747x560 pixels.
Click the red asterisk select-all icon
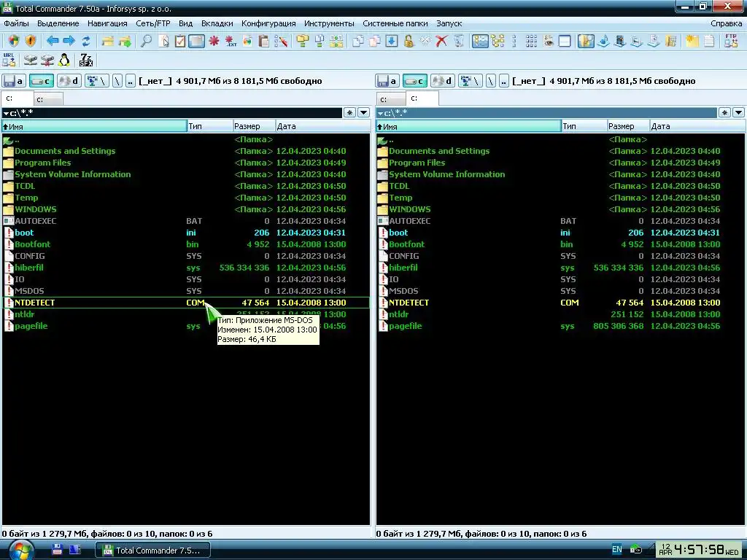(x=214, y=41)
